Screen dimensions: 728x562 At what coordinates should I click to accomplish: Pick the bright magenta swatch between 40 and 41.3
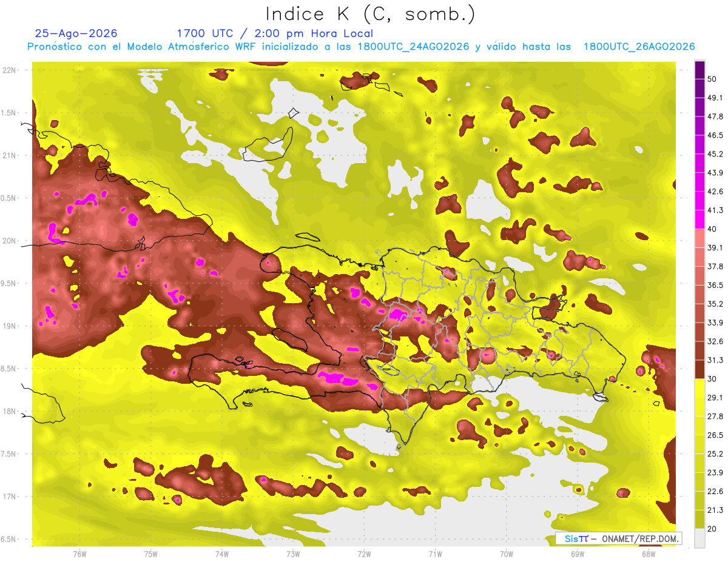tap(699, 219)
